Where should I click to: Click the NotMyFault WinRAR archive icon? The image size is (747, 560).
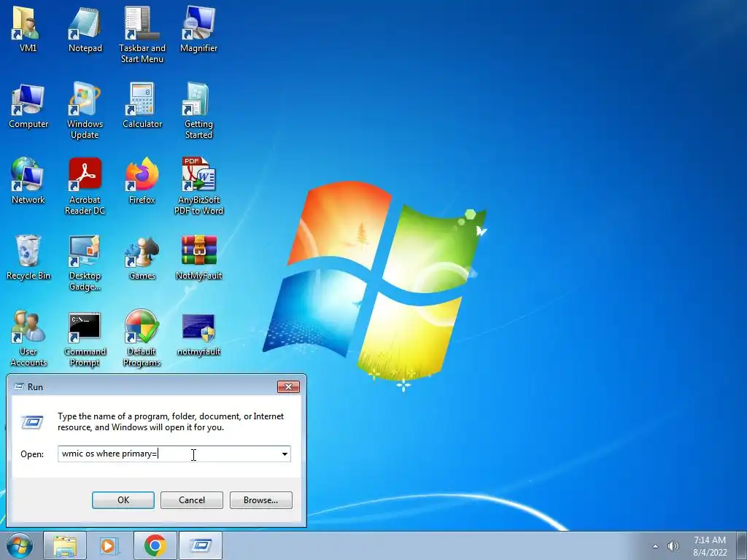[198, 257]
